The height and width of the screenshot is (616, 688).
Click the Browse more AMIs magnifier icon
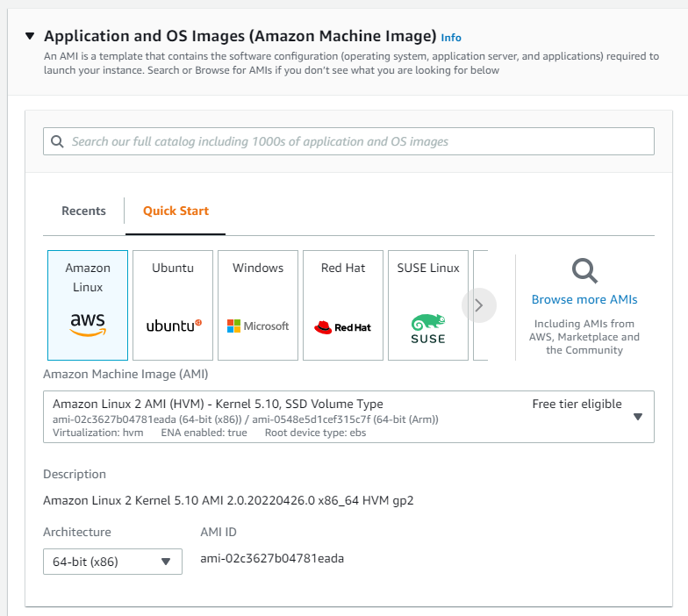tap(584, 270)
